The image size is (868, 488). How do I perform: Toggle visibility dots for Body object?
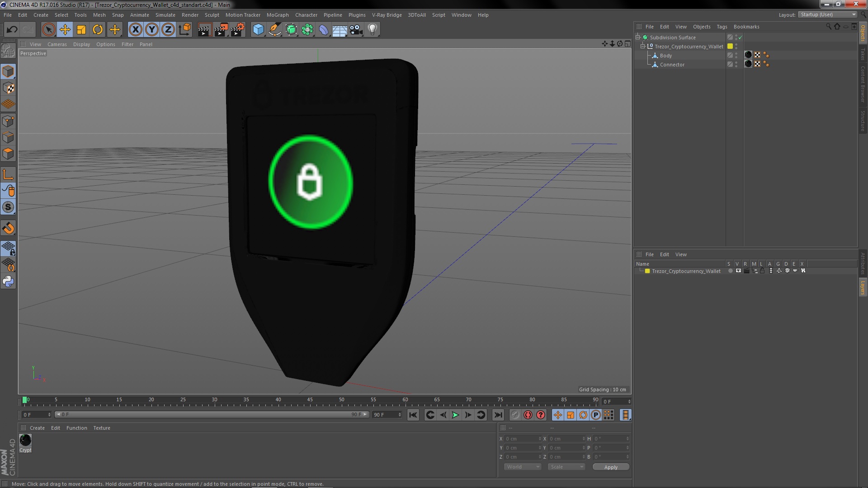point(736,56)
